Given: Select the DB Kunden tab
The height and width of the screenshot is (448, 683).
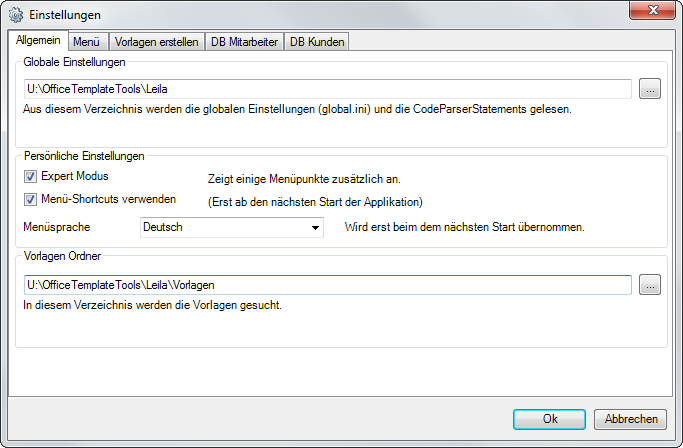Looking at the screenshot, I should 316,41.
